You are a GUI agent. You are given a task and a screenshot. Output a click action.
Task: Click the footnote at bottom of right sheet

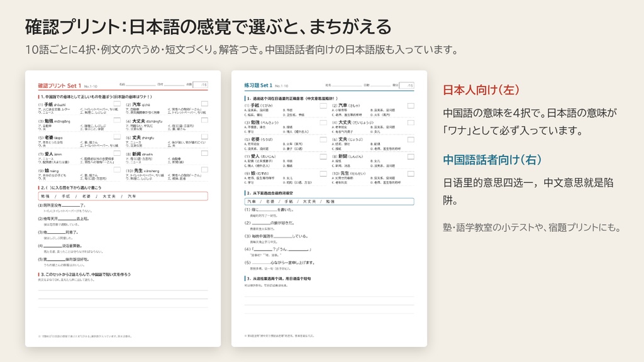(x=279, y=336)
